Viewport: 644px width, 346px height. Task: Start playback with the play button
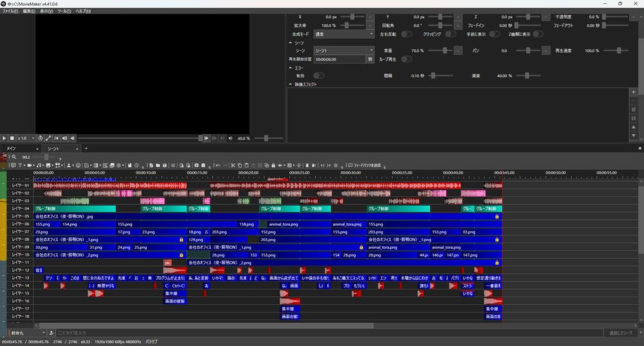[4, 138]
